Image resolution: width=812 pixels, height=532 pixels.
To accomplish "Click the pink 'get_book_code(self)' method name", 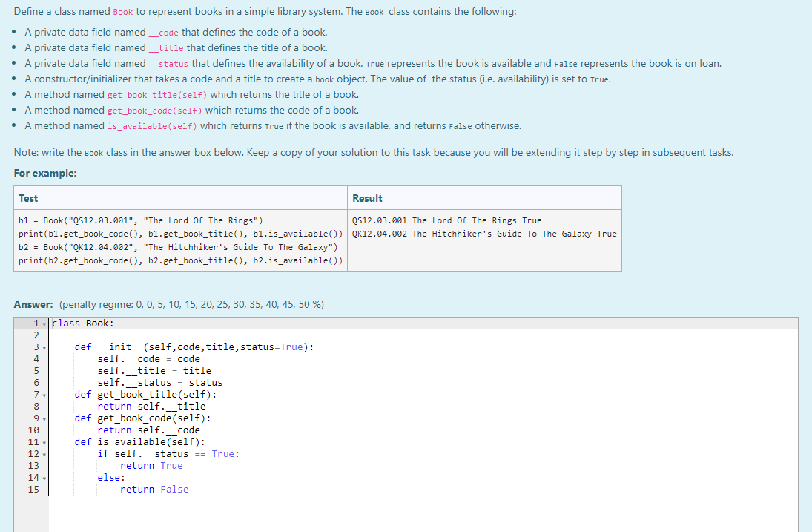I will pos(155,111).
